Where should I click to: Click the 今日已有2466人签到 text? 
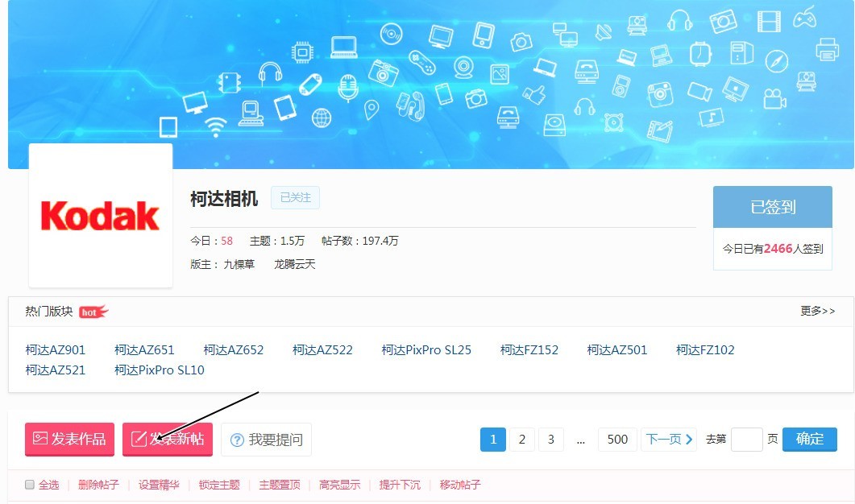pyautogui.click(x=773, y=249)
